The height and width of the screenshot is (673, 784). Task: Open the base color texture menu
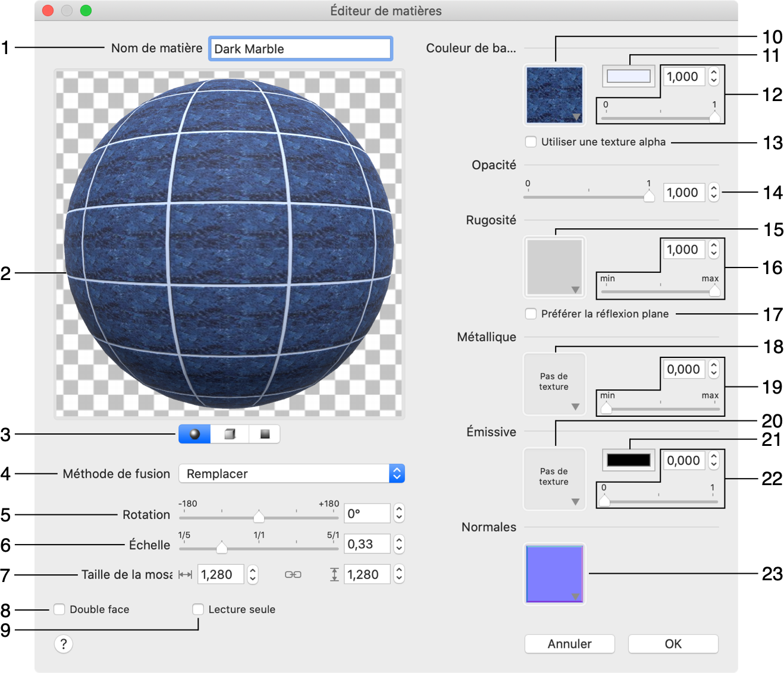tap(554, 95)
